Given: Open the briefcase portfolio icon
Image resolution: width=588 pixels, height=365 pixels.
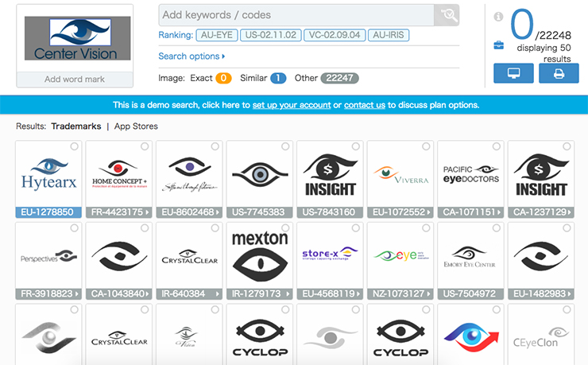Looking at the screenshot, I should pos(498,46).
